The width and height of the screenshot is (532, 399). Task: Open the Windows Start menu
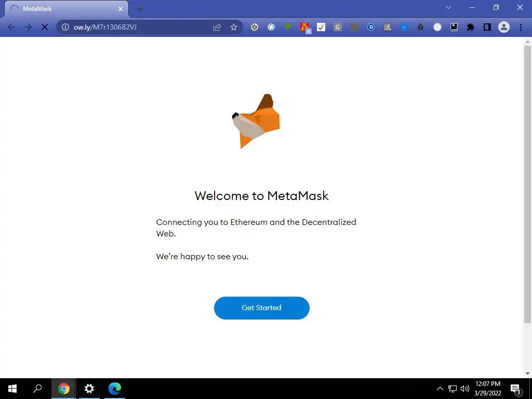click(x=12, y=389)
